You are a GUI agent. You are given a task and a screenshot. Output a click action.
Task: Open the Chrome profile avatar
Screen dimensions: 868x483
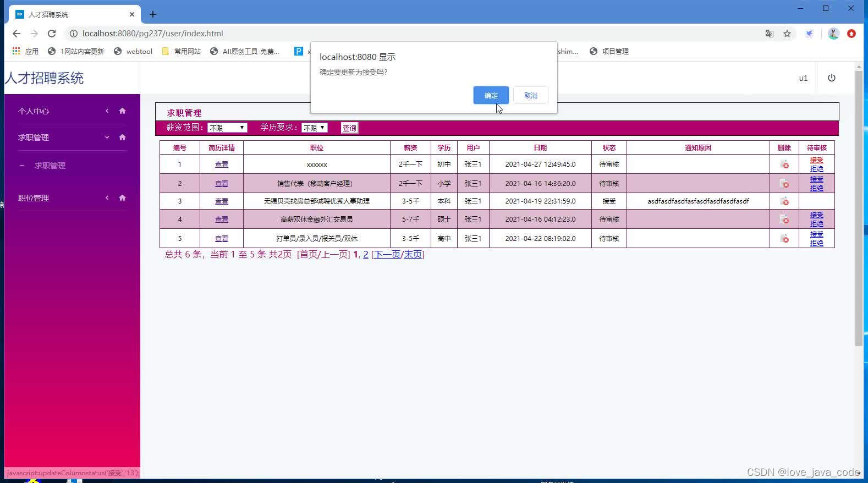834,34
